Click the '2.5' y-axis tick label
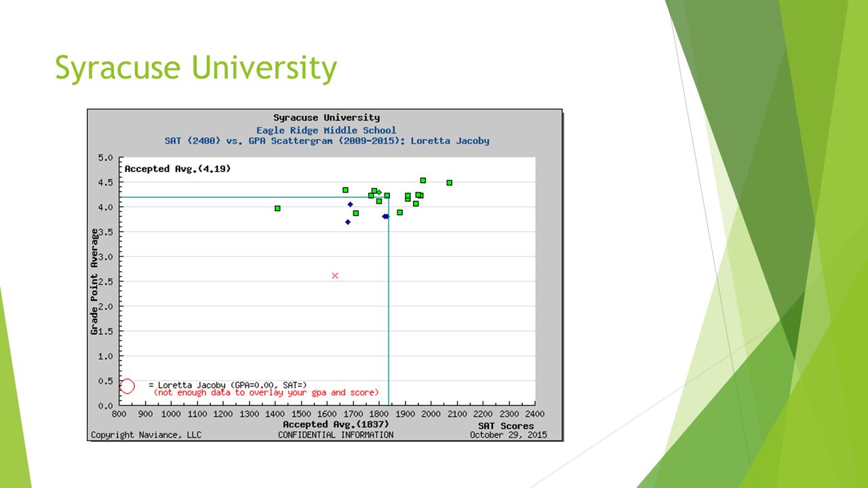Image resolution: width=868 pixels, height=488 pixels. pyautogui.click(x=106, y=281)
